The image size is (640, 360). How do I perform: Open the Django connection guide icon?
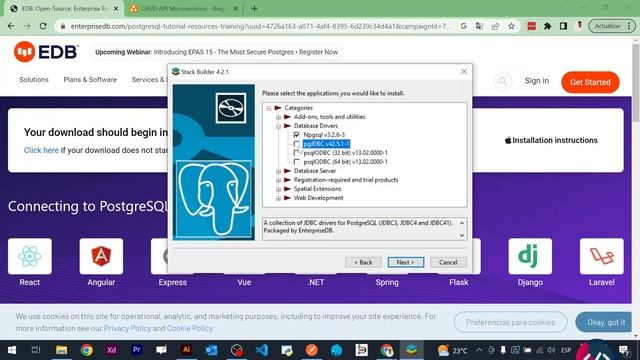click(x=530, y=256)
